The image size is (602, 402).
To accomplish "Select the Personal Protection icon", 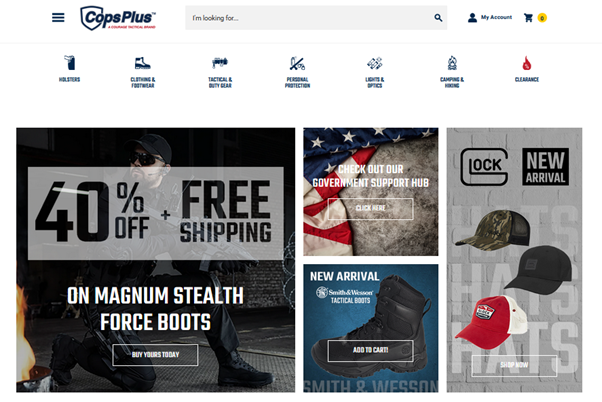I will pos(297,63).
